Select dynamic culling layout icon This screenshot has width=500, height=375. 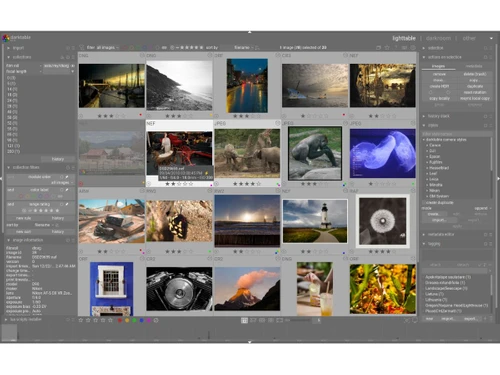click(x=271, y=320)
